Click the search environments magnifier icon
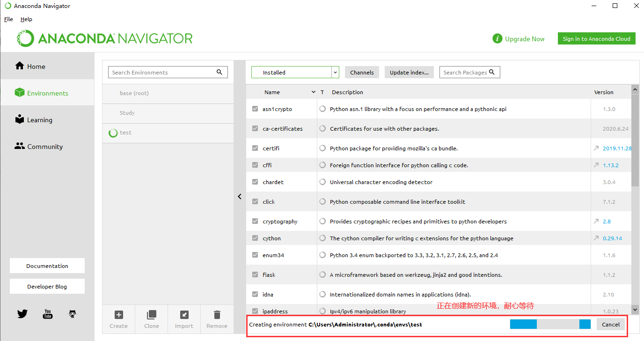The height and width of the screenshot is (341, 644). click(x=220, y=72)
